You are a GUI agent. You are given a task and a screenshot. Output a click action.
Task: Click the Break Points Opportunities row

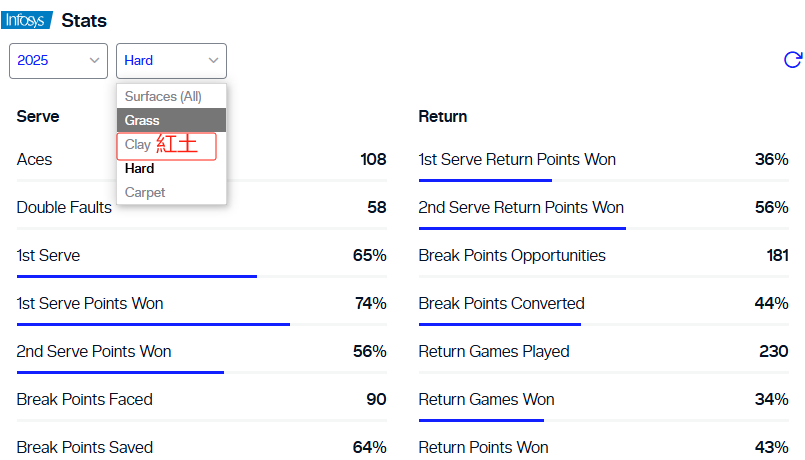coord(604,255)
